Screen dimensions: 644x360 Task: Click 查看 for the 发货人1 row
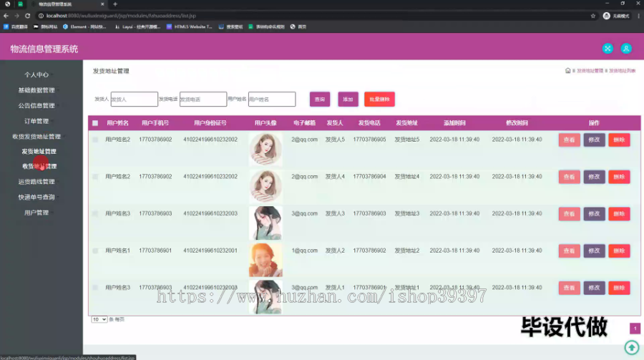pyautogui.click(x=570, y=288)
